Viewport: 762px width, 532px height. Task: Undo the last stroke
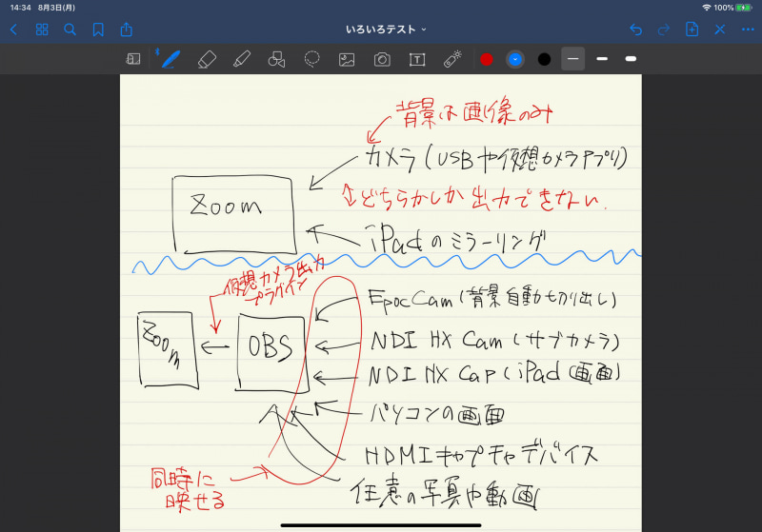[635, 30]
